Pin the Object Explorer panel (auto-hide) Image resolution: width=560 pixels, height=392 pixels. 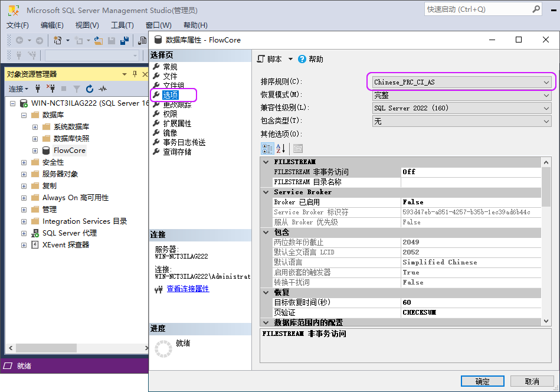(x=135, y=74)
